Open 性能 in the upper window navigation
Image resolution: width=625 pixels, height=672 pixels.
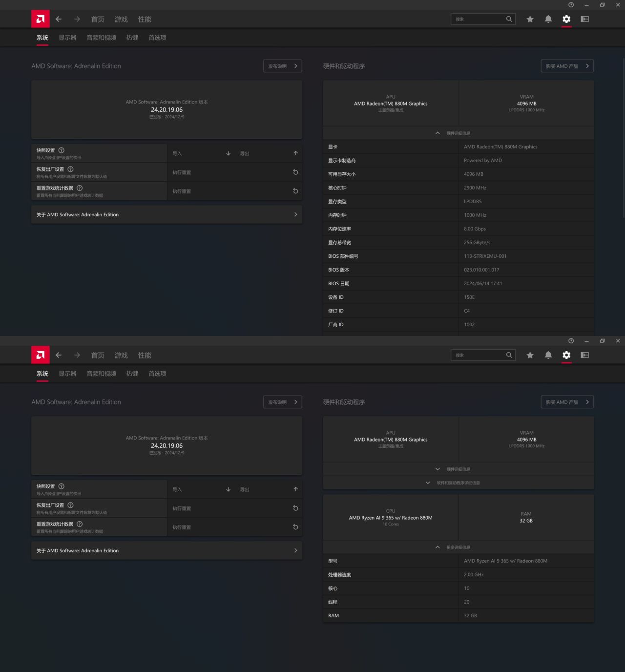145,19
